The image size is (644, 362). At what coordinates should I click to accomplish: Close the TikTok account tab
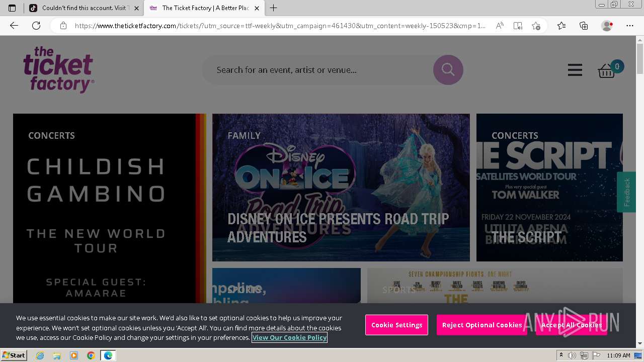136,8
